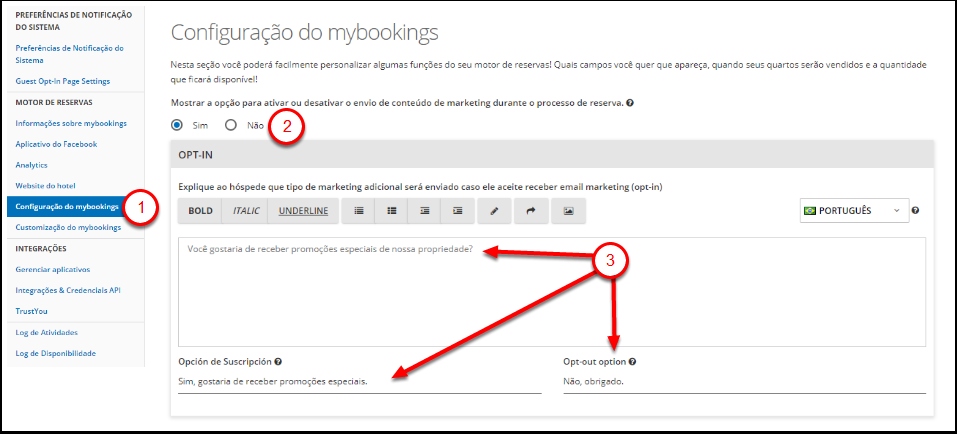Open help icon next to marketing content question

click(629, 103)
